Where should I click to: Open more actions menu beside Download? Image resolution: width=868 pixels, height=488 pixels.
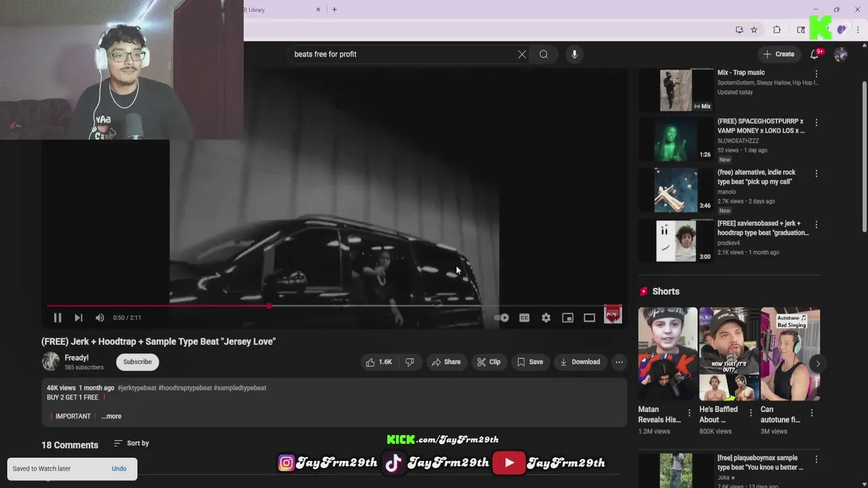(x=619, y=362)
